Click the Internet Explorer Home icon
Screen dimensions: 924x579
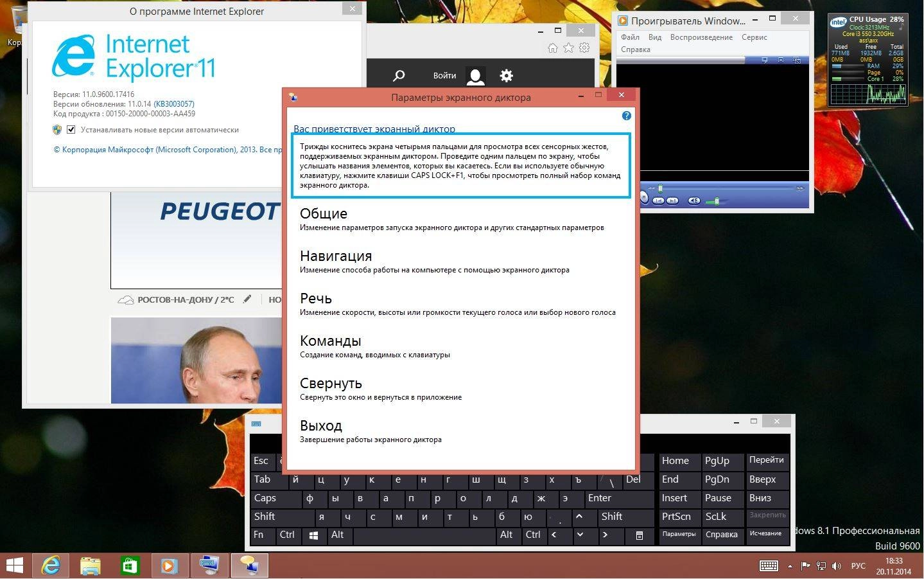point(553,48)
